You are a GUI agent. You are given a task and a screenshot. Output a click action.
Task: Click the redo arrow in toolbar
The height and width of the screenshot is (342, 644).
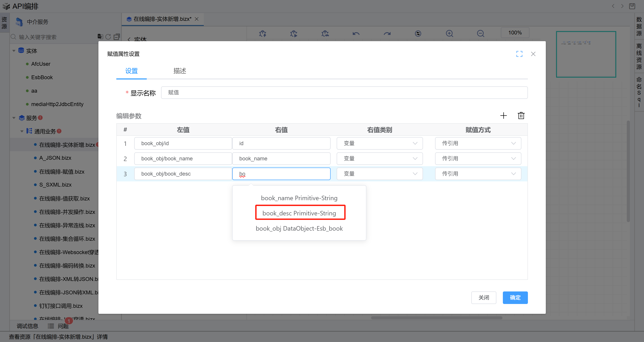pos(387,34)
